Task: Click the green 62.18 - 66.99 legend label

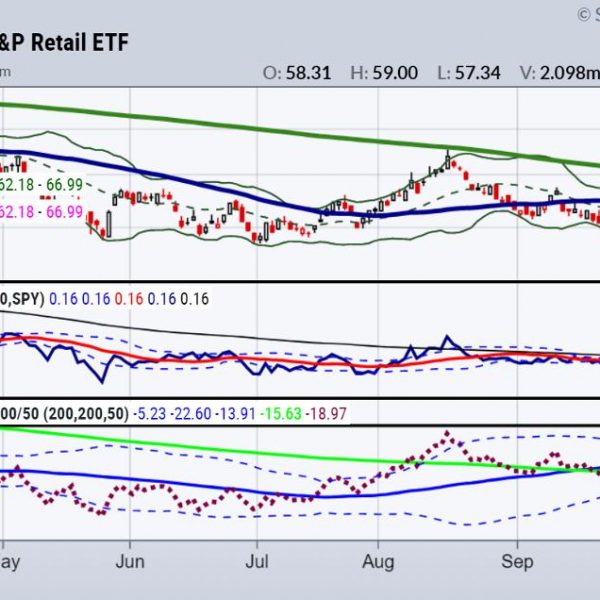Action: (x=44, y=187)
